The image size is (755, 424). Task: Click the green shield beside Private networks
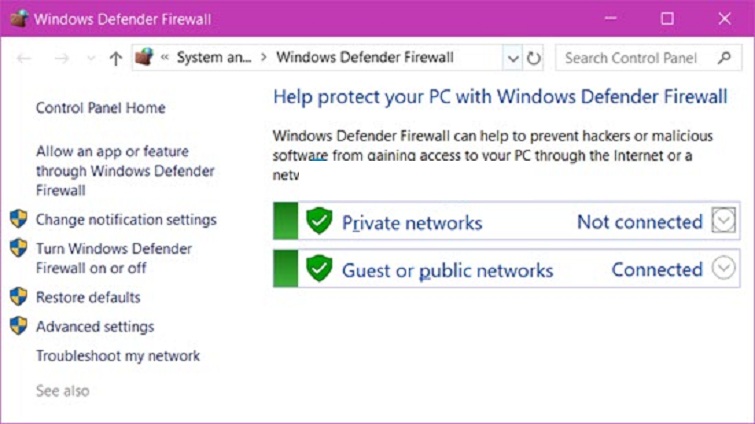[319, 221]
